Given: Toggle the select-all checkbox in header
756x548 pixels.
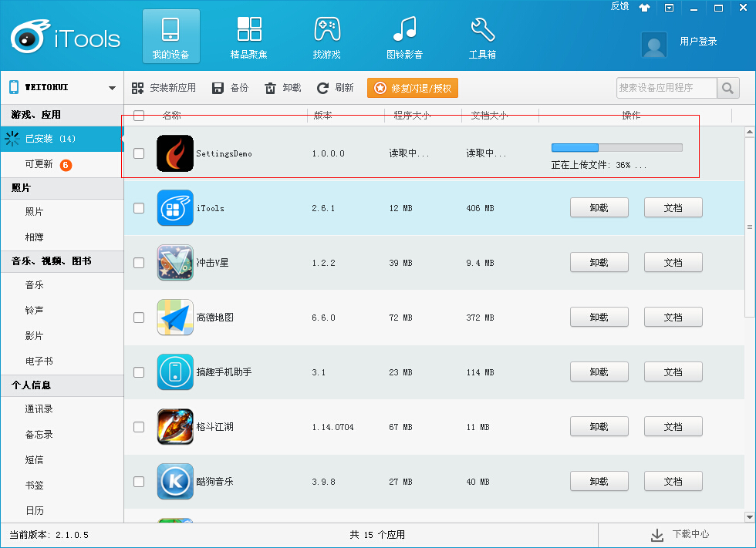Looking at the screenshot, I should pos(139,116).
